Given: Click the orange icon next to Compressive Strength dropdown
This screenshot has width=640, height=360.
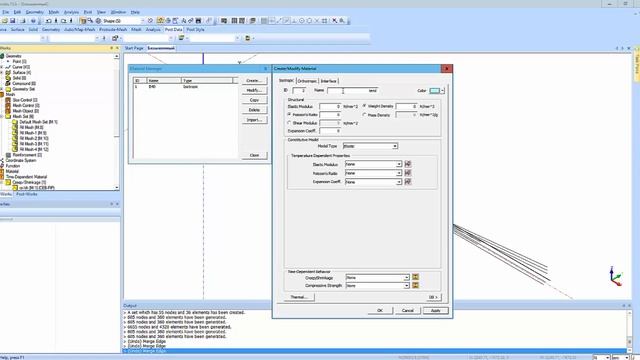Looking at the screenshot, I should pos(415,285).
